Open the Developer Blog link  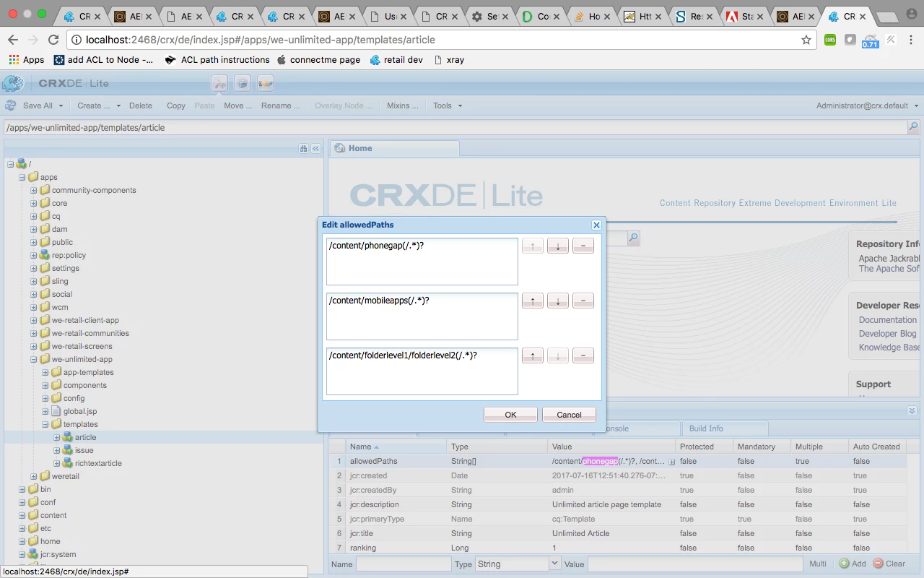pyautogui.click(x=888, y=334)
